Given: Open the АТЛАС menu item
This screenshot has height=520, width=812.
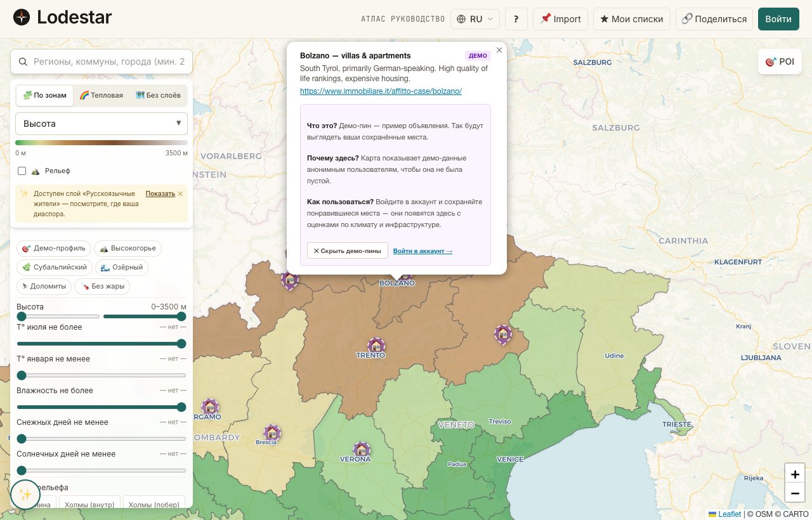Looking at the screenshot, I should coord(373,19).
